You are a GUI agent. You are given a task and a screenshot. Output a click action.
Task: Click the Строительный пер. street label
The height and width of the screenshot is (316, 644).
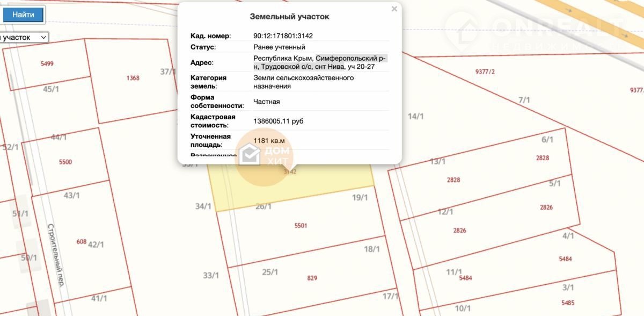coord(55,255)
